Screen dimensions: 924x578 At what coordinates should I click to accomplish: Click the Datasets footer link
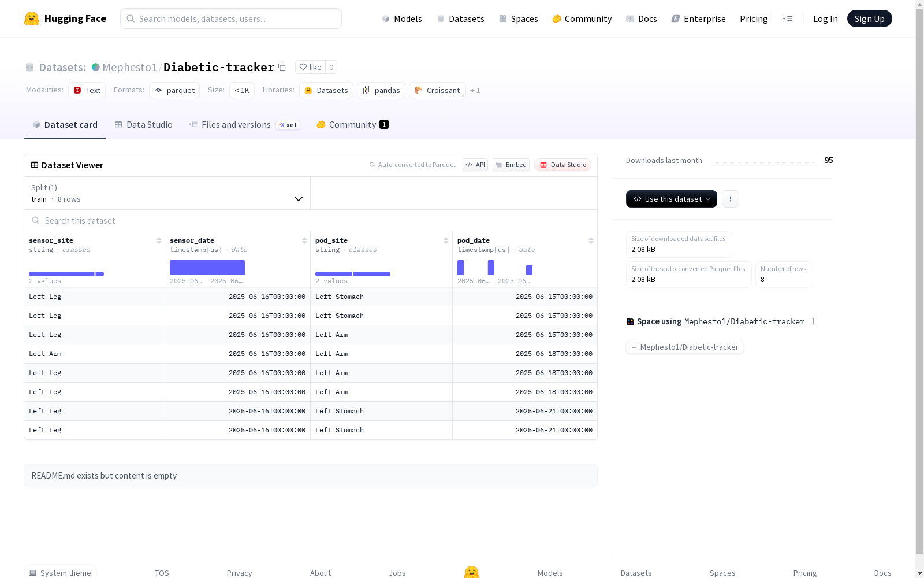(636, 573)
